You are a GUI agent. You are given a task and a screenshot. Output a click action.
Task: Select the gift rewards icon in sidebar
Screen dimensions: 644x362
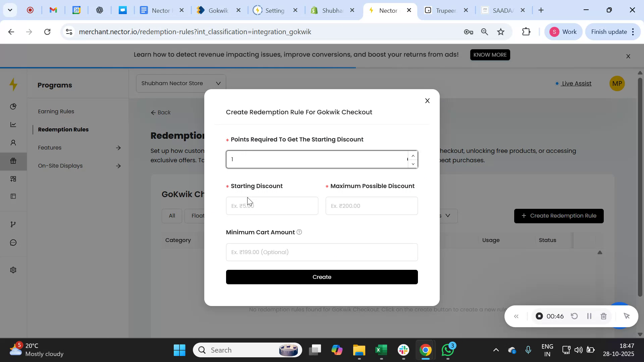click(x=13, y=161)
